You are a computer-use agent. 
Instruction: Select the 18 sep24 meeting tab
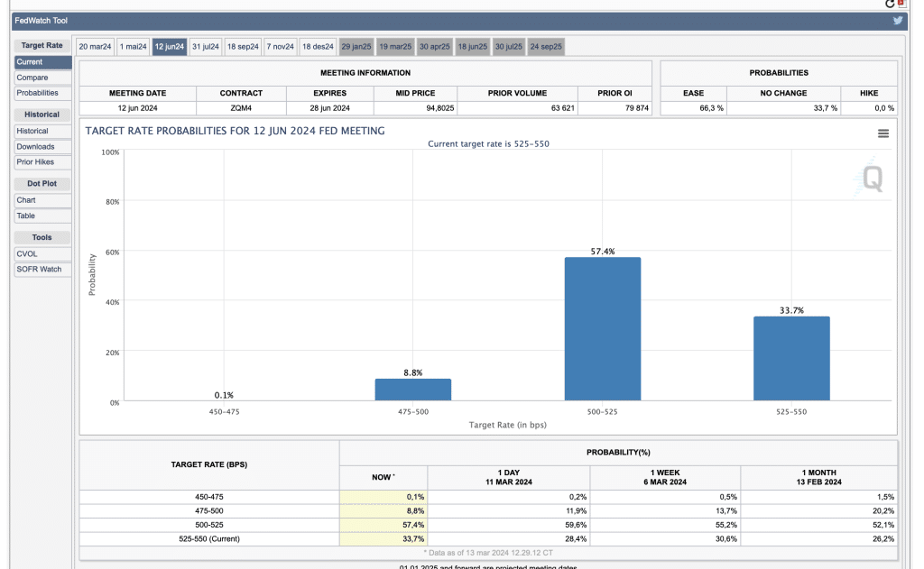(x=243, y=47)
